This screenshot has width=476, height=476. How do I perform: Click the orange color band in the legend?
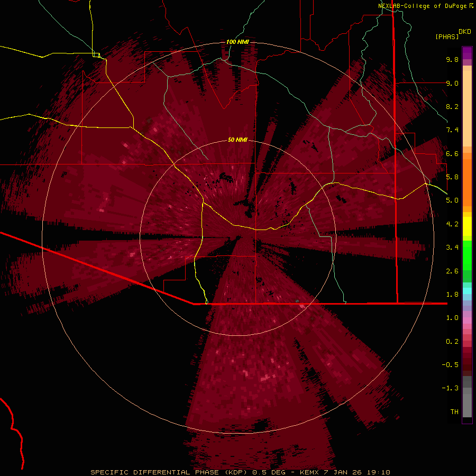tap(467, 182)
